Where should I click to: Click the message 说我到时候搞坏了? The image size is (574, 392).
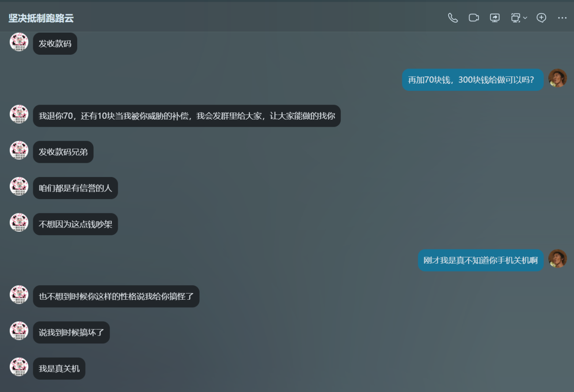click(x=71, y=332)
